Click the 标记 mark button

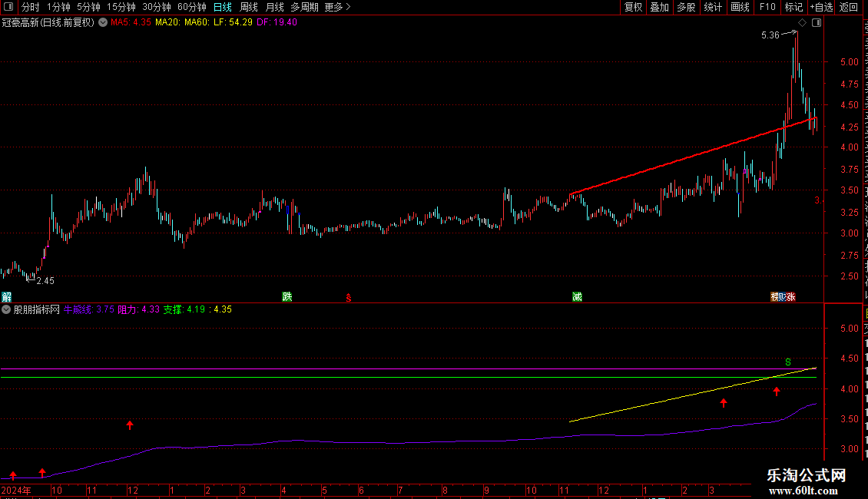click(x=793, y=7)
